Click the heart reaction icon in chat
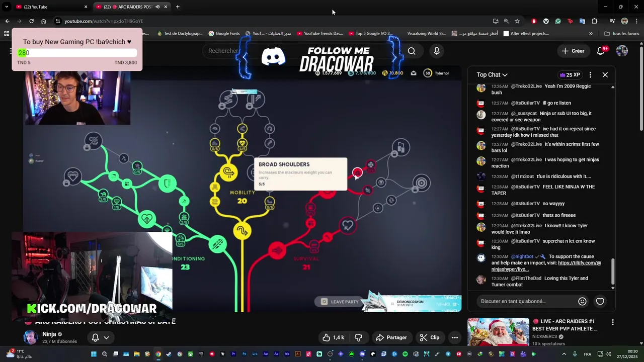Viewport: 644px width, 362px height. (600, 301)
